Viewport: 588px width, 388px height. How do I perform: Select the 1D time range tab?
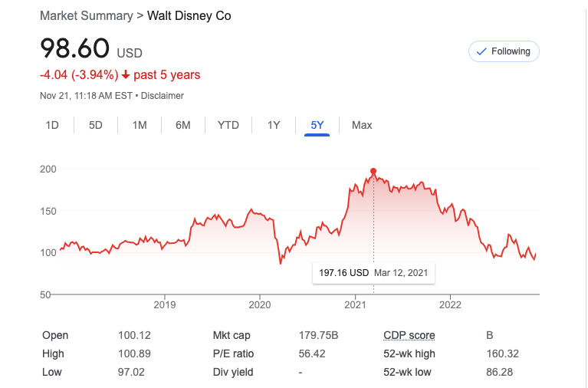point(52,125)
